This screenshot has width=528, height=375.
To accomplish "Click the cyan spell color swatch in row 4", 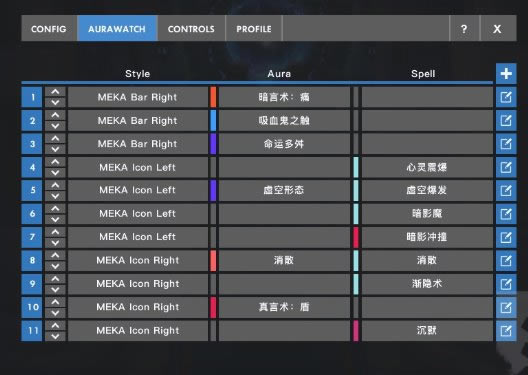I will click(x=356, y=167).
